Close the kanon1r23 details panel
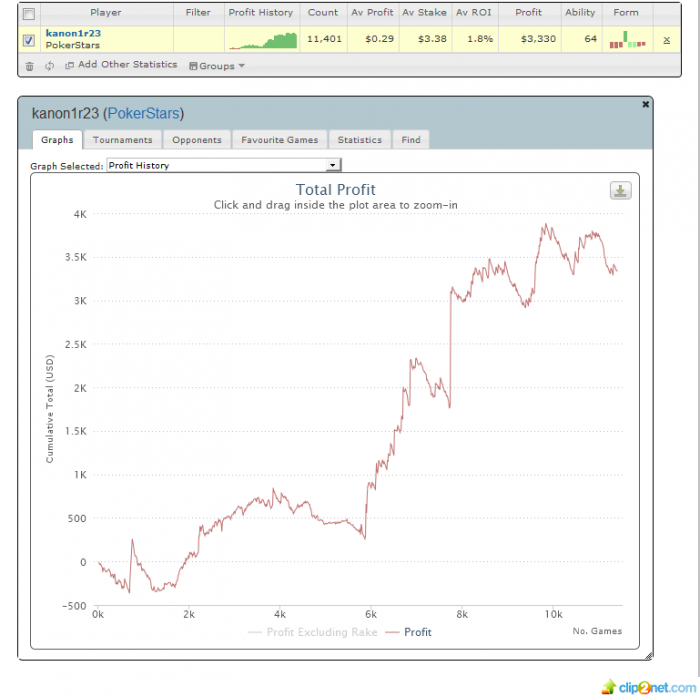 [x=645, y=104]
